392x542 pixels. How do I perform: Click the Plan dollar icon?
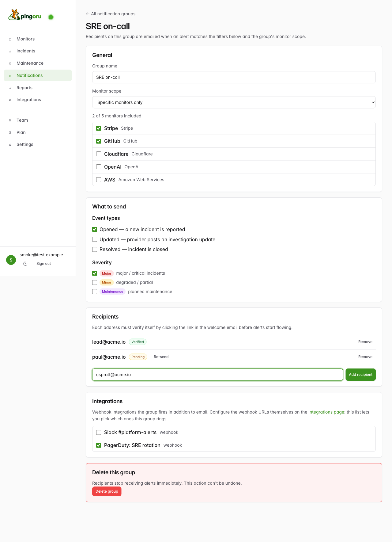click(x=10, y=133)
